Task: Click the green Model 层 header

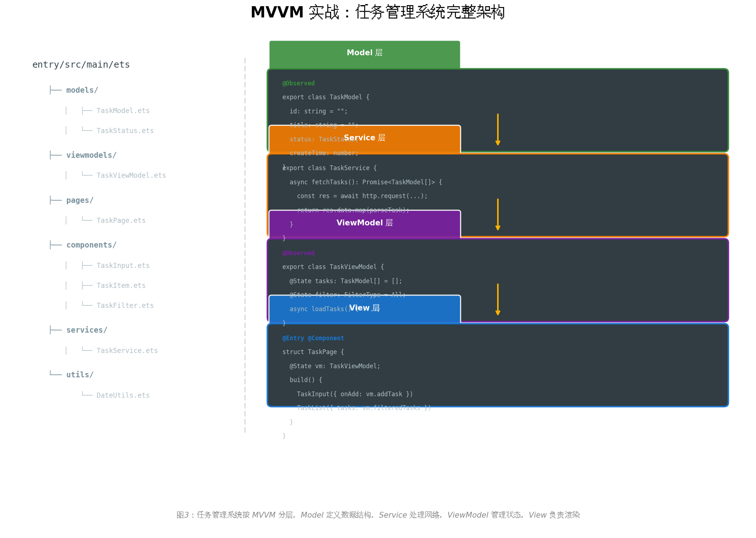Action: pos(365,55)
